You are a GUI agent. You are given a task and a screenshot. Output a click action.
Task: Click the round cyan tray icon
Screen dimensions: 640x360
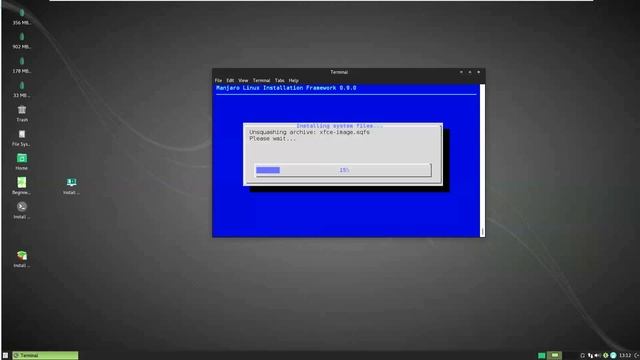point(613,356)
